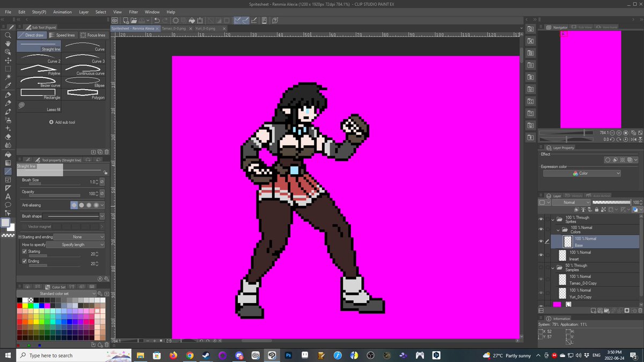Click Add sub tool
This screenshot has width=644, height=362.
(62, 122)
